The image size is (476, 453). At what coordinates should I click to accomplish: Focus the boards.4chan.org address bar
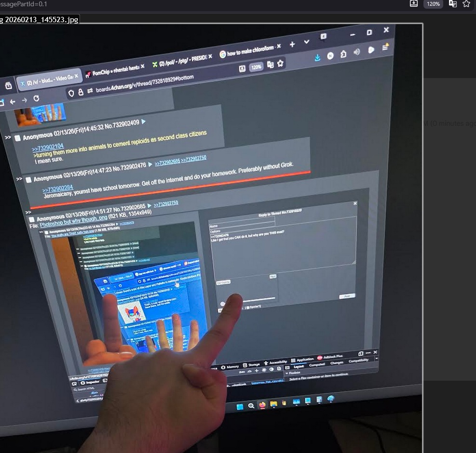click(145, 83)
